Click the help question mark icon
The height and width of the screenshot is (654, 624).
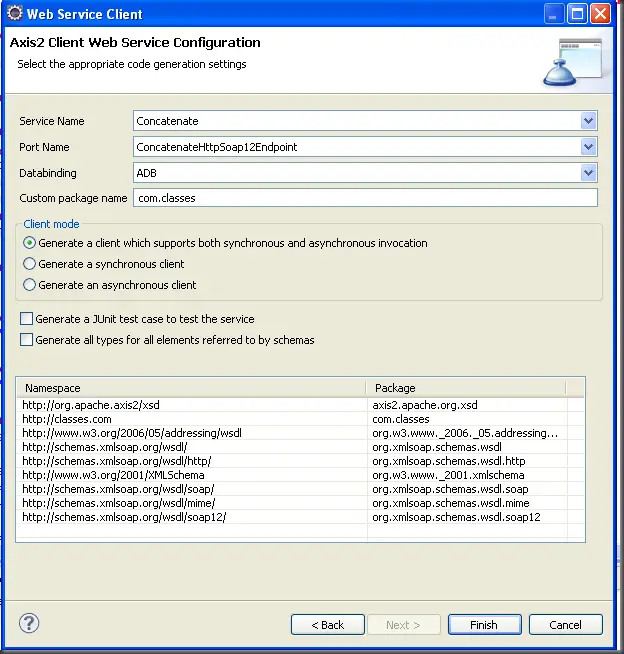click(x=29, y=624)
